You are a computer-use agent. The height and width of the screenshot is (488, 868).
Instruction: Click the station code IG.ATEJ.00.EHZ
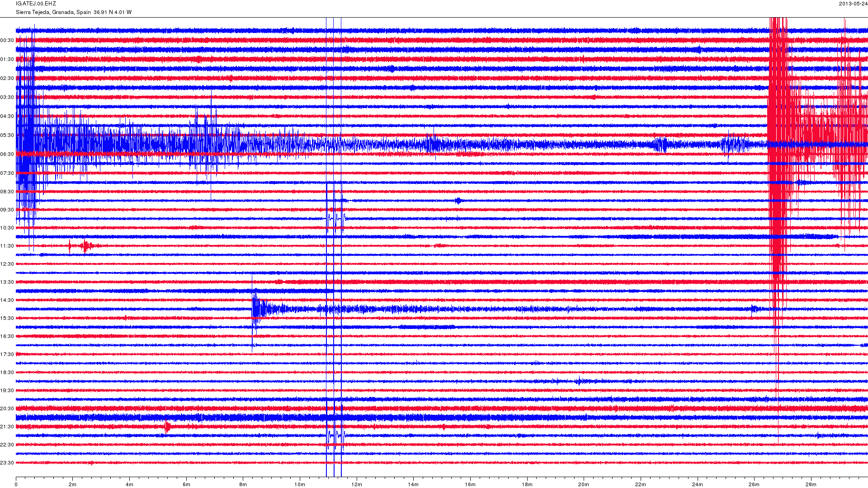click(x=36, y=4)
